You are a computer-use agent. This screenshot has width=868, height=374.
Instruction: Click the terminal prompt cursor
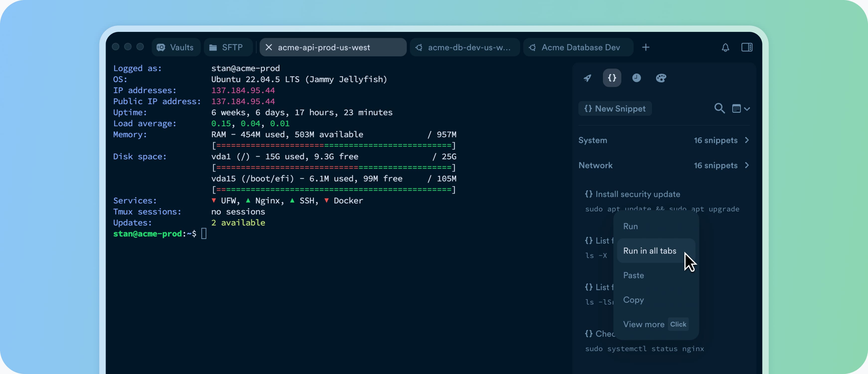[x=204, y=234]
